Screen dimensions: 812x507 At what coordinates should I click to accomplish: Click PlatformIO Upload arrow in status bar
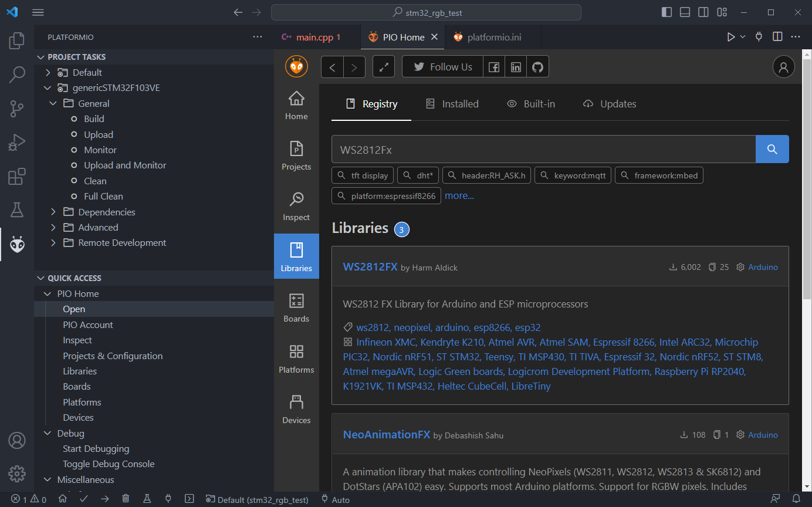point(104,499)
